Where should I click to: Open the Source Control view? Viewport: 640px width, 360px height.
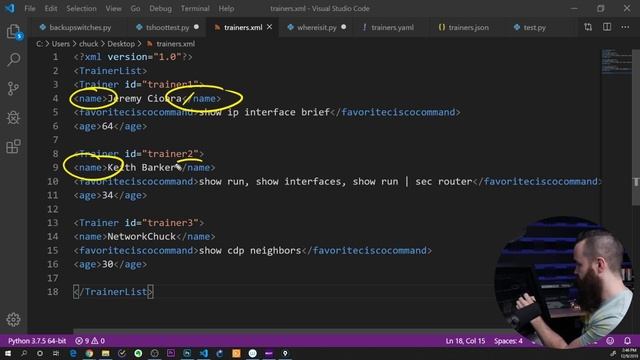pyautogui.click(x=13, y=88)
